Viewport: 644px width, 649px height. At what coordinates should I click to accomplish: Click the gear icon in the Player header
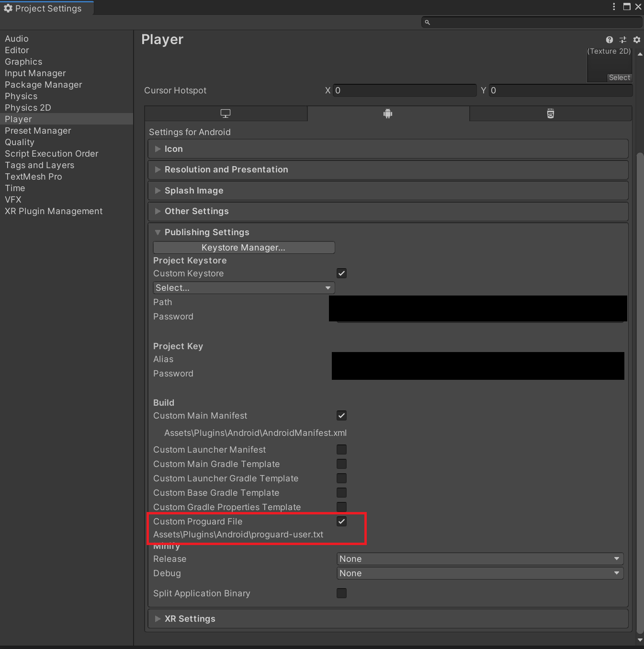tap(636, 39)
